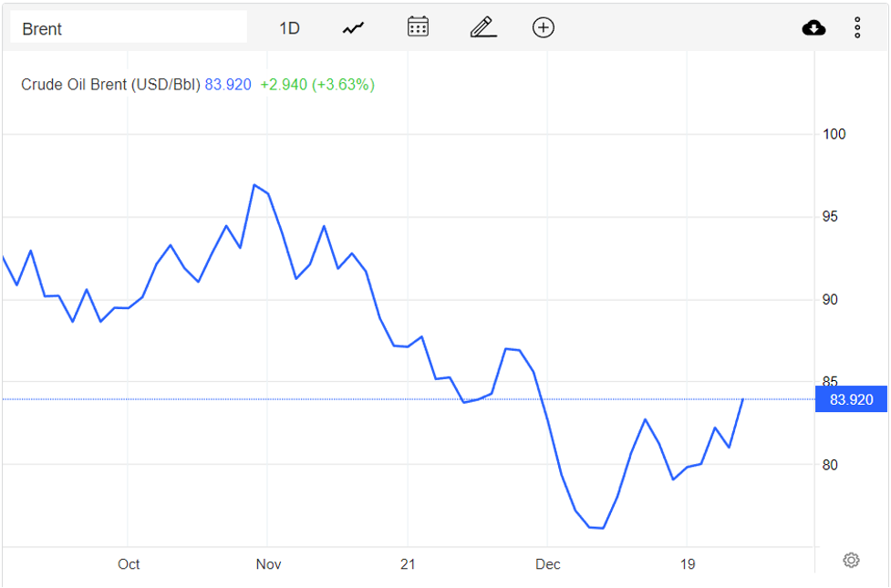Viewport: 891px width, 588px height.
Task: Click the Oct label on time axis
Action: (129, 564)
